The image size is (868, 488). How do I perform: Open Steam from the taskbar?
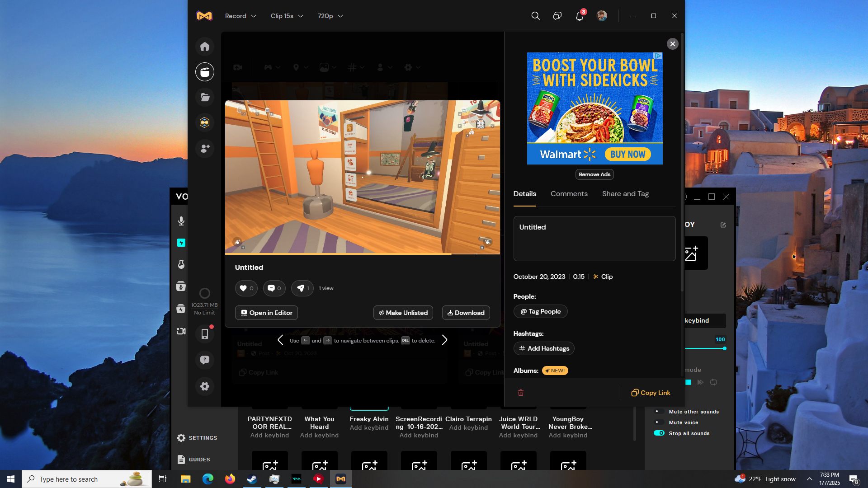252,479
